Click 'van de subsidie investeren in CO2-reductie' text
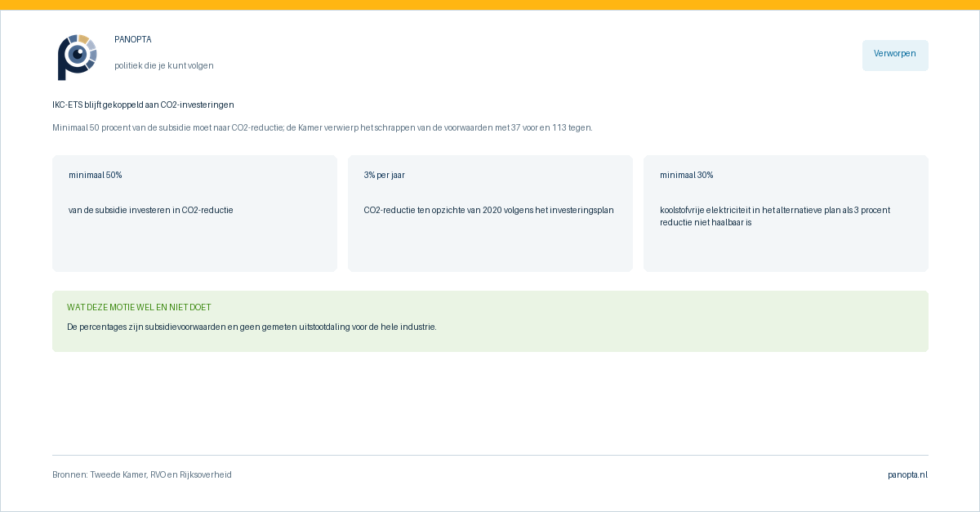 click(151, 210)
